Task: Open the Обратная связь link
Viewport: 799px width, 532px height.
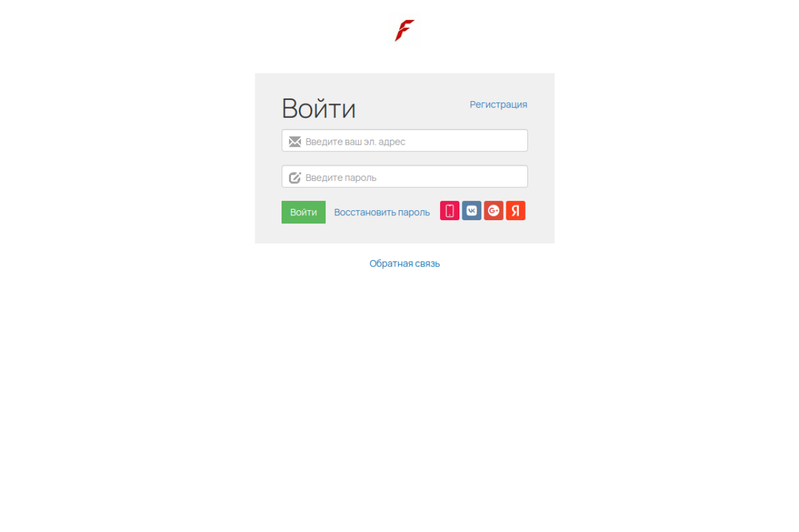Action: tap(404, 263)
